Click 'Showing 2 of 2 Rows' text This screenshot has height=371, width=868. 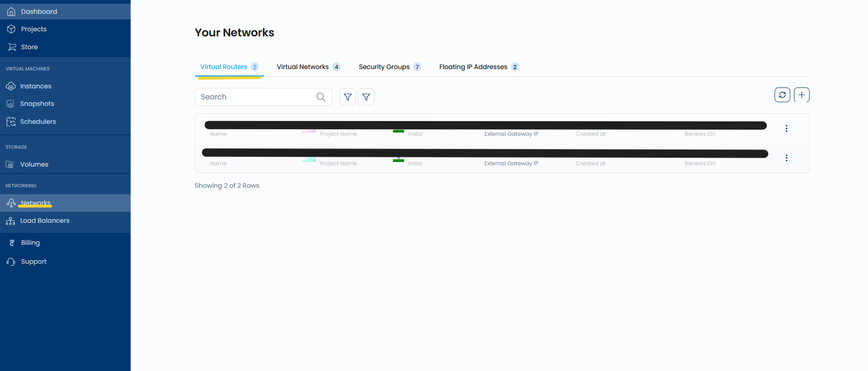(x=227, y=185)
